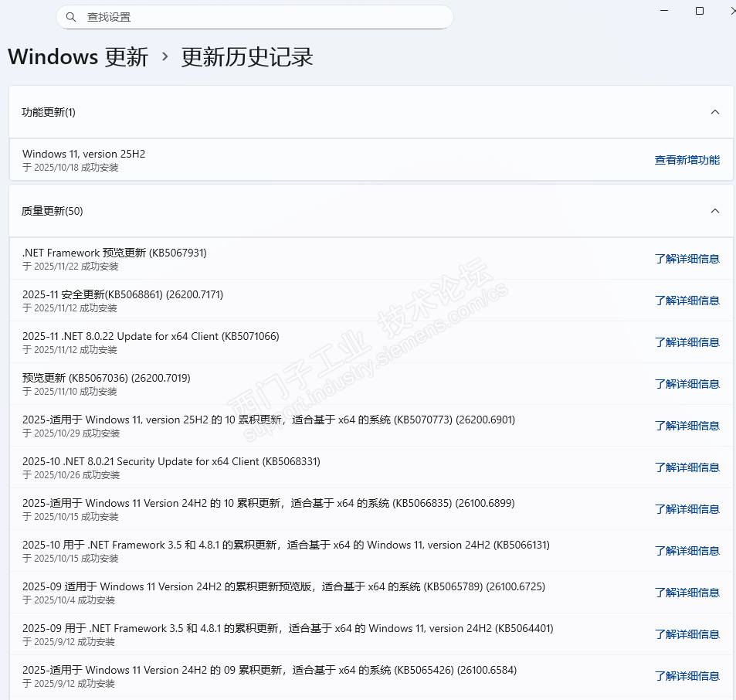Open 了解详细信息 for KB5066131
Screen dimensions: 736x700
click(687, 551)
